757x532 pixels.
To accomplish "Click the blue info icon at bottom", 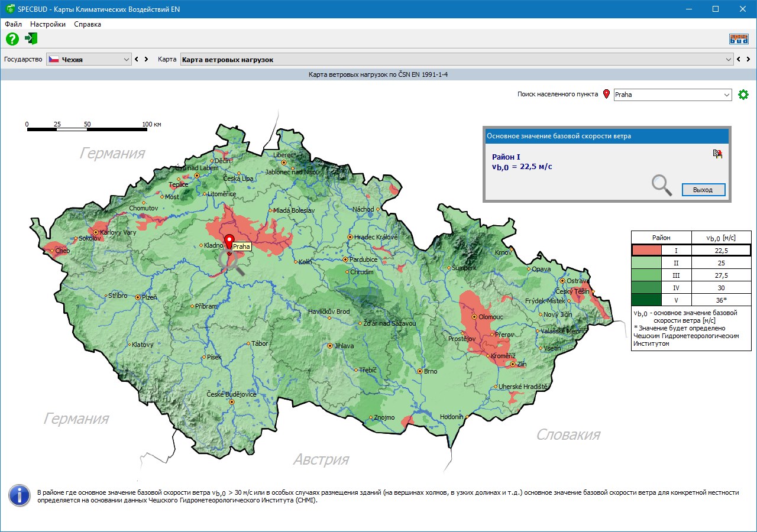I will 20,495.
